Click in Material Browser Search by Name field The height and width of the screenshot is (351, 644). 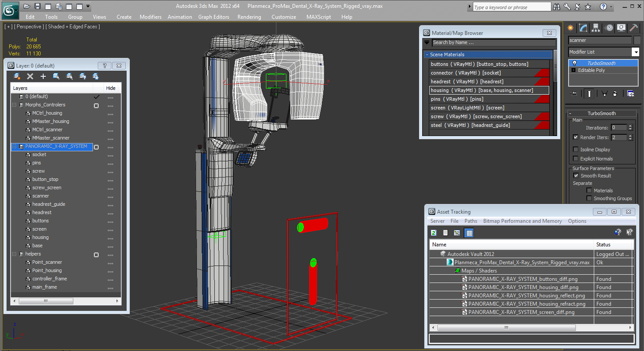(494, 43)
